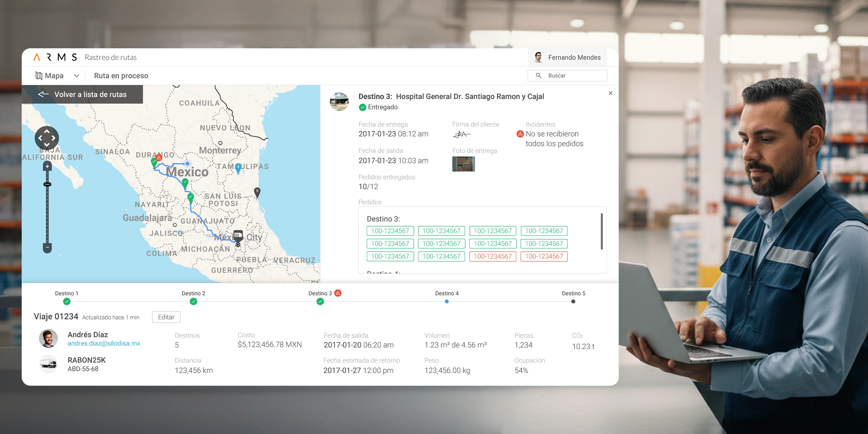The height and width of the screenshot is (434, 868).
Task: Open andres.diaz@silodisa.mx email link
Action: [x=104, y=343]
